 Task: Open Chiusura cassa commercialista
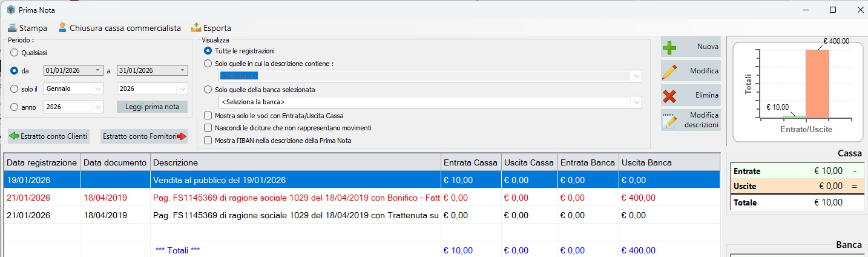coord(62,28)
